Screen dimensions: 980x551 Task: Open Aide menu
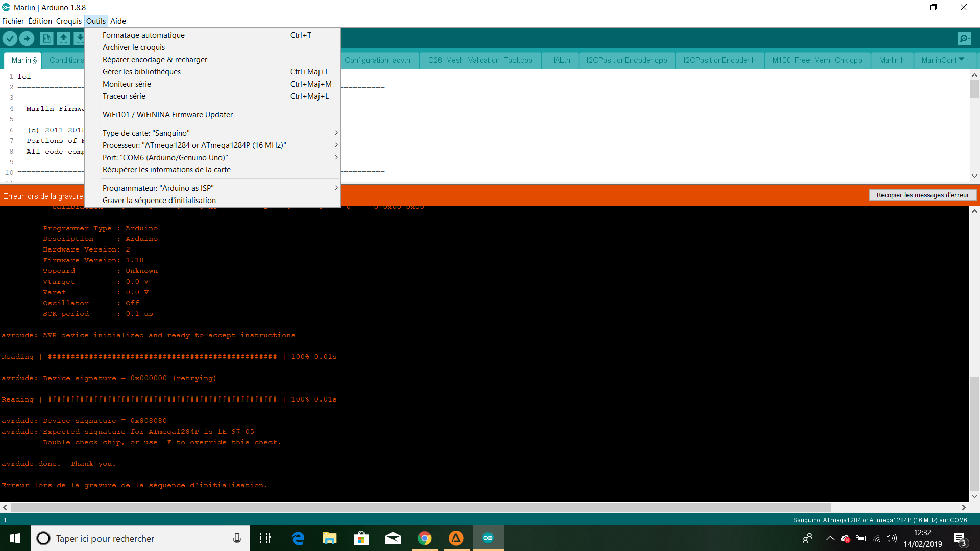coord(118,21)
